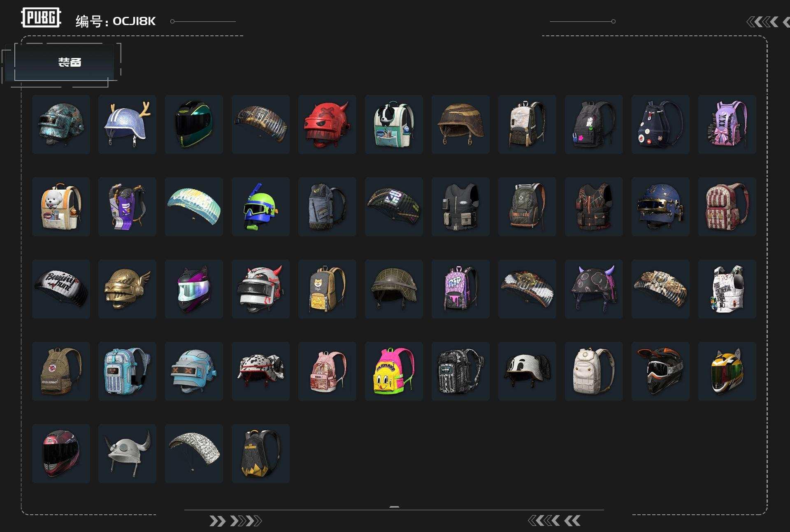The height and width of the screenshot is (532, 790).
Task: Pick the golden winged helmet
Action: click(x=127, y=289)
